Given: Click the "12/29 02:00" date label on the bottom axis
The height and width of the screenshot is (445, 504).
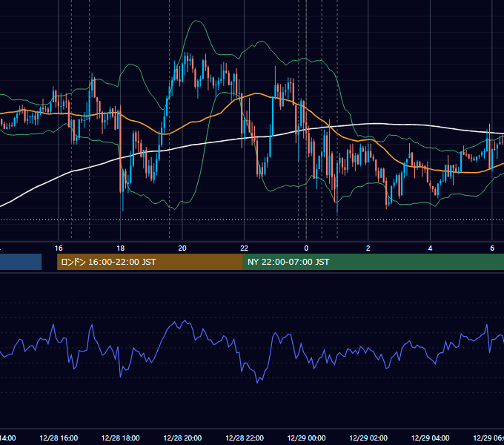Looking at the screenshot, I should pyautogui.click(x=368, y=438).
